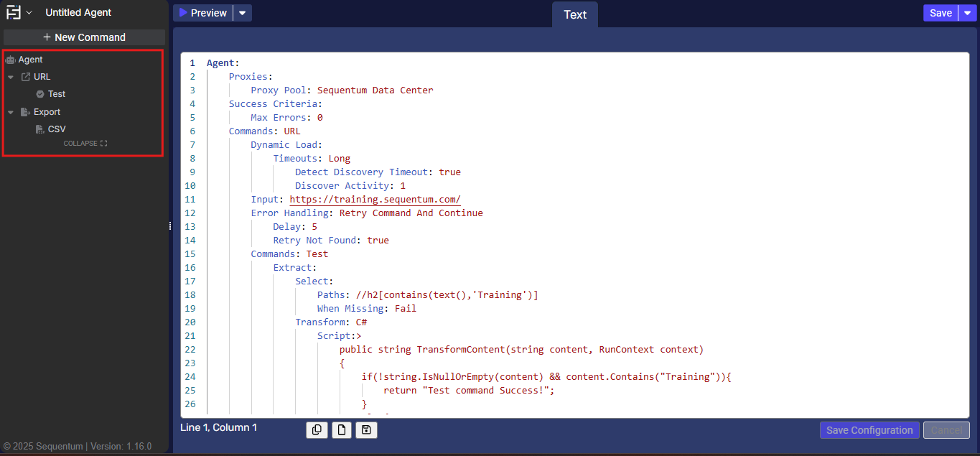Click the Cancel button

click(946, 430)
